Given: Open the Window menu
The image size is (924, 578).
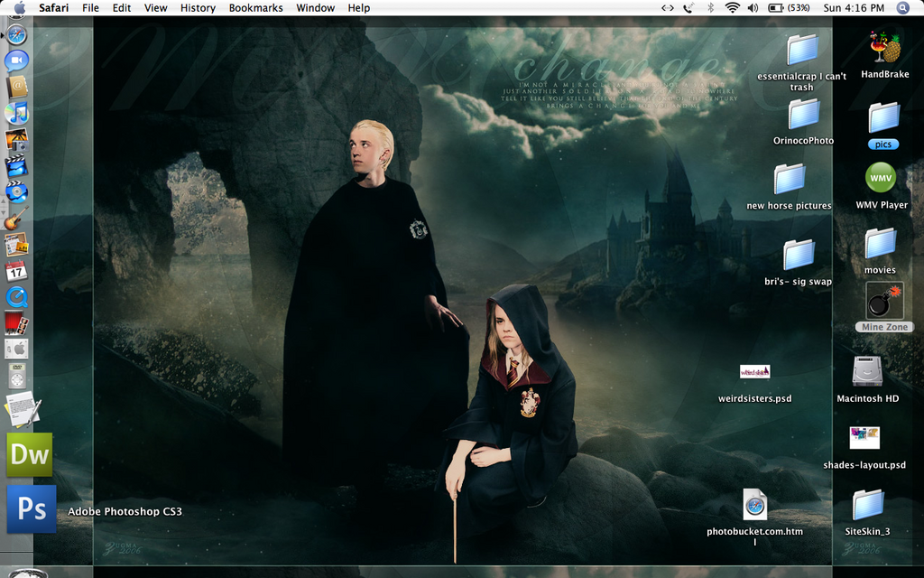Looking at the screenshot, I should [x=315, y=7].
